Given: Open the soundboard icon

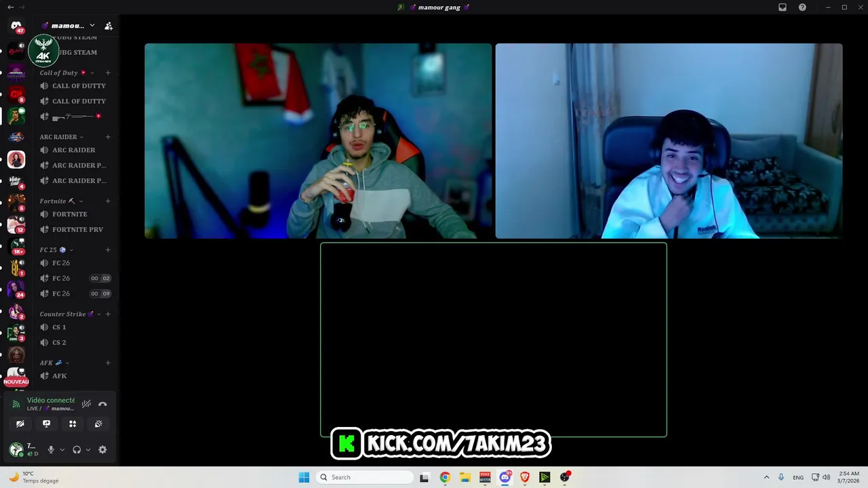Looking at the screenshot, I should pyautogui.click(x=98, y=424).
